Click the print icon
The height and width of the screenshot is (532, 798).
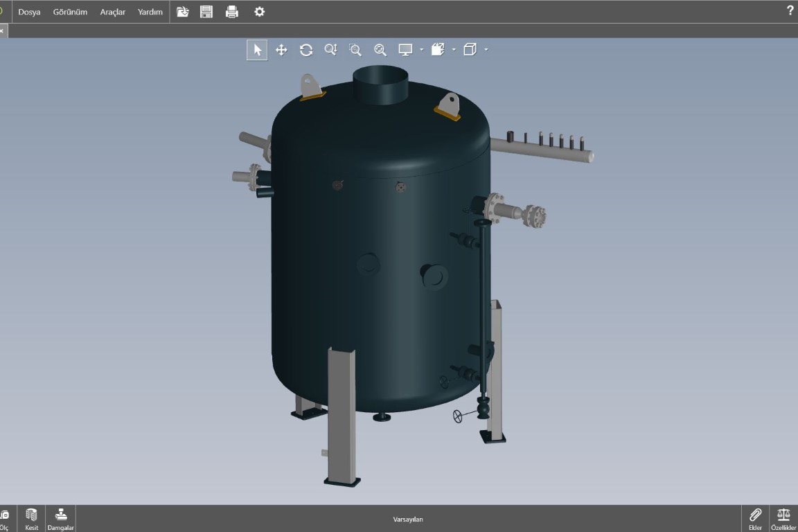pyautogui.click(x=232, y=12)
